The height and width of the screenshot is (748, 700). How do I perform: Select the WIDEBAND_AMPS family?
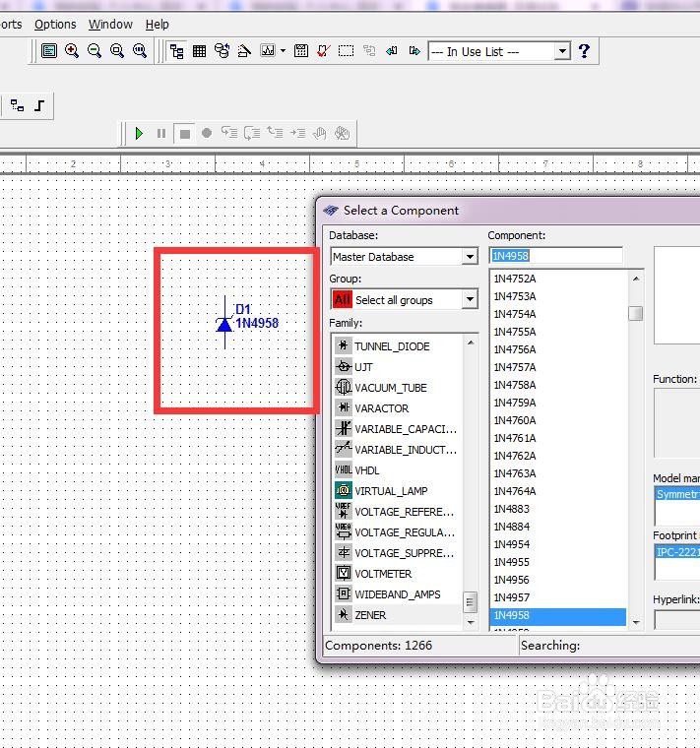coord(398,594)
